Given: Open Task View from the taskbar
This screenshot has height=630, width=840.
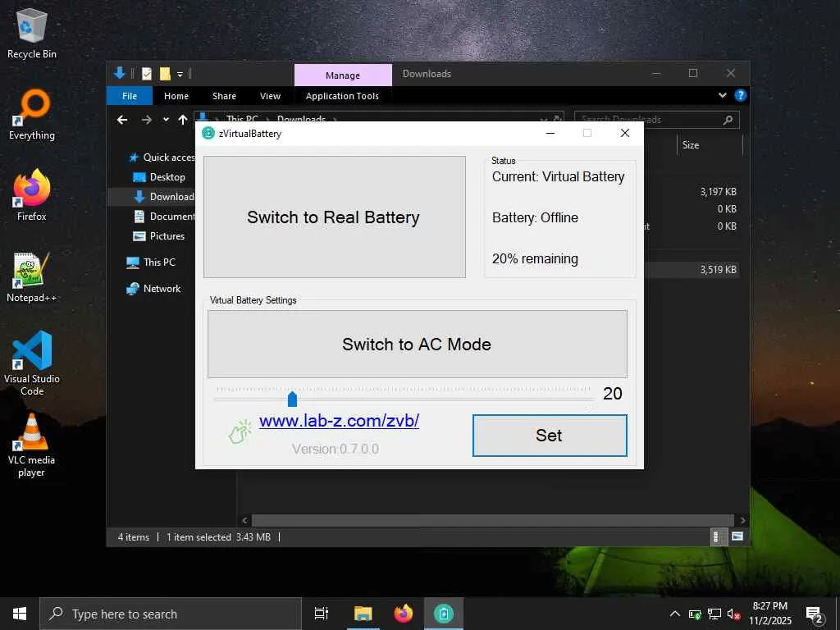Looking at the screenshot, I should tap(322, 614).
